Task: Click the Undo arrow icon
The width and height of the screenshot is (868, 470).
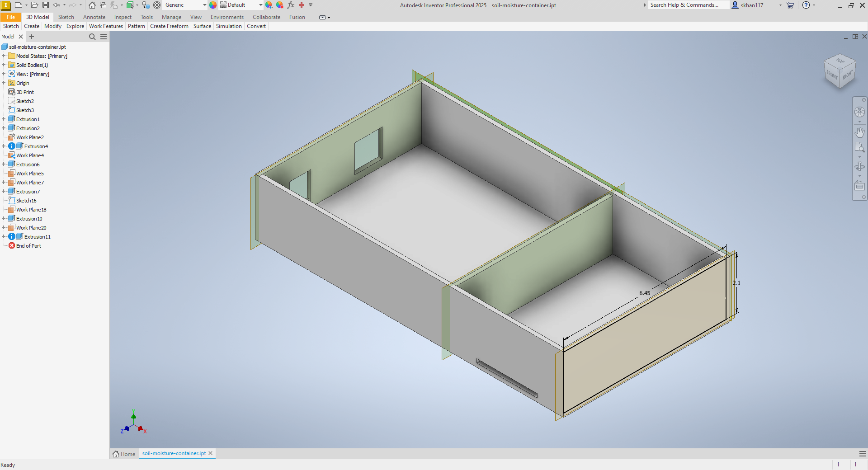Action: click(x=57, y=5)
